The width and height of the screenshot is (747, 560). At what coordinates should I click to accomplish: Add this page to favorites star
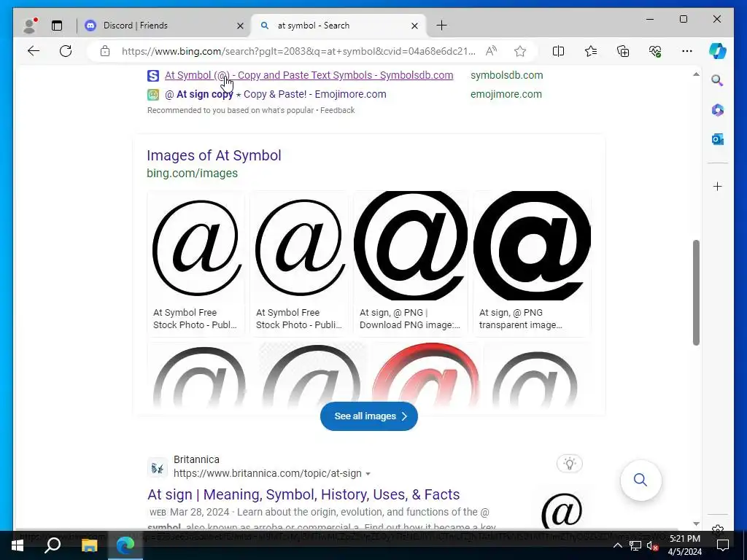pyautogui.click(x=519, y=51)
